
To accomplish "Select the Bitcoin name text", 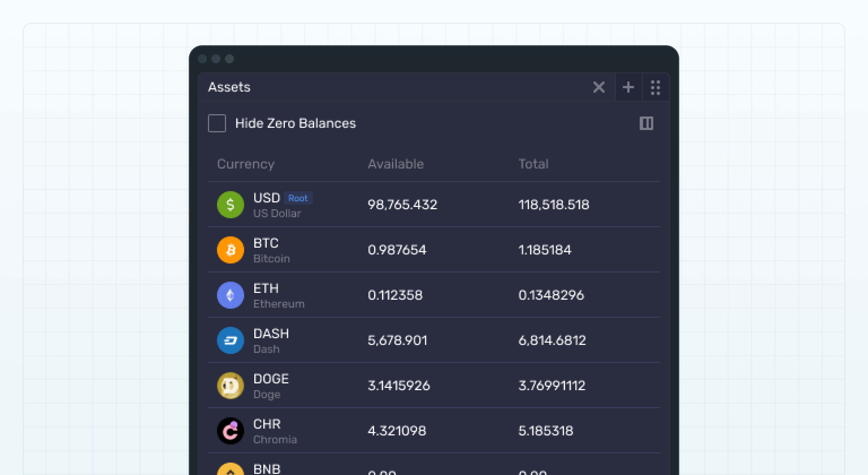I will pos(272,259).
